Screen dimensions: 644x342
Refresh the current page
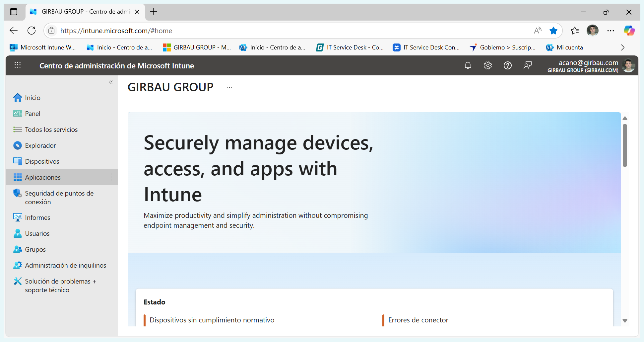tap(32, 31)
